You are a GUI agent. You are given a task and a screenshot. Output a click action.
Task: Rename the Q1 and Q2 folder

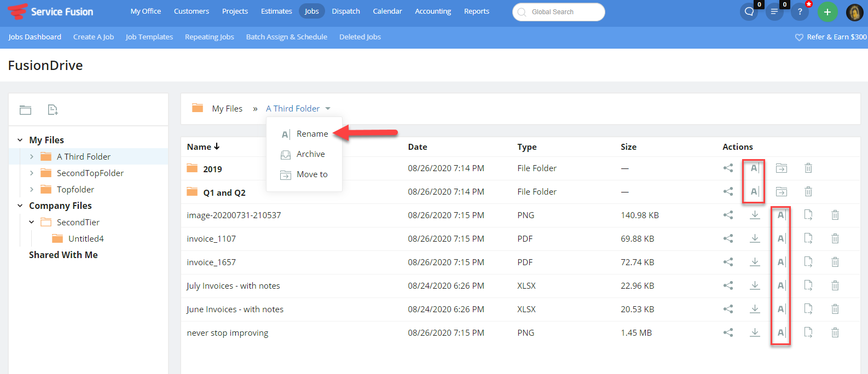click(x=754, y=192)
